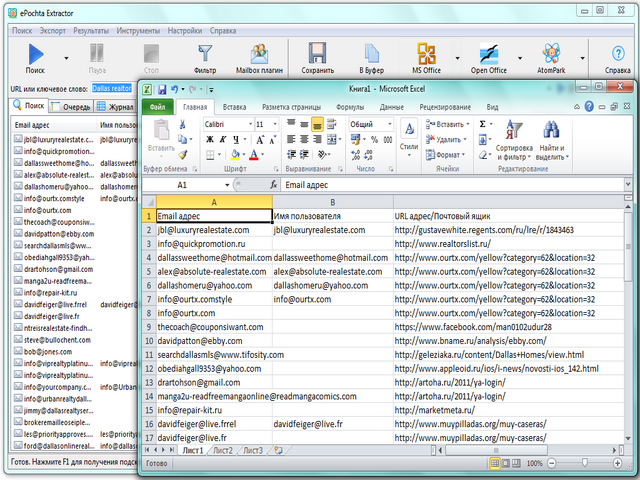Toggle middle vertical alignment button

pyautogui.click(x=304, y=124)
